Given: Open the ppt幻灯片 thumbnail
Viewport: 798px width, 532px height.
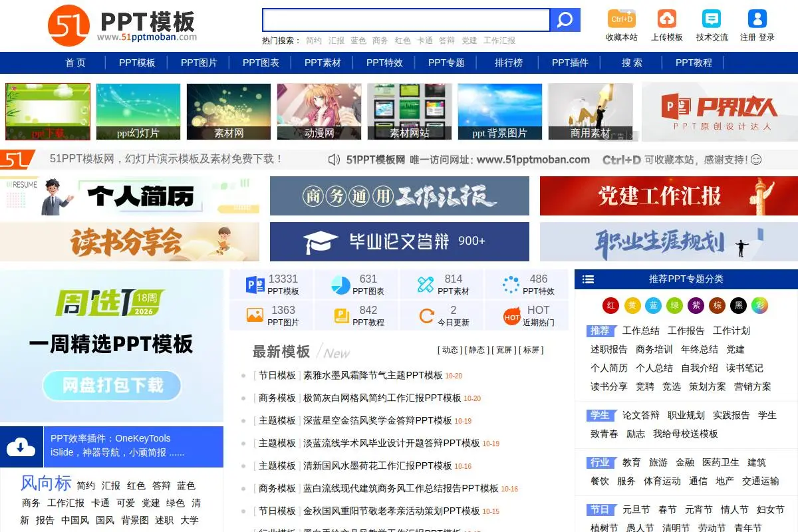Looking at the screenshot, I should (138, 111).
